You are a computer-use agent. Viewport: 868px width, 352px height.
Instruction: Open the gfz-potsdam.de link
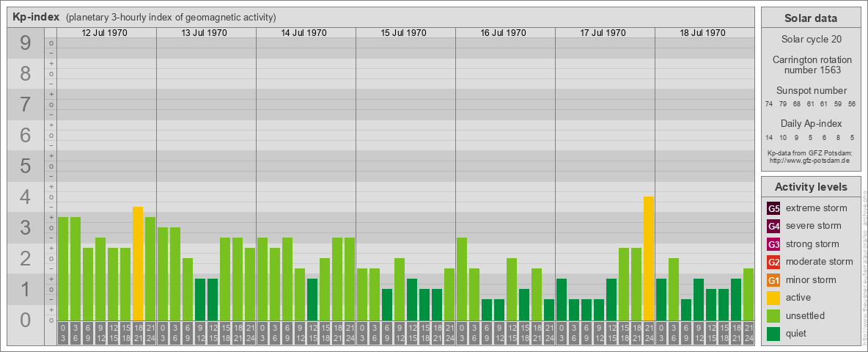coord(809,161)
